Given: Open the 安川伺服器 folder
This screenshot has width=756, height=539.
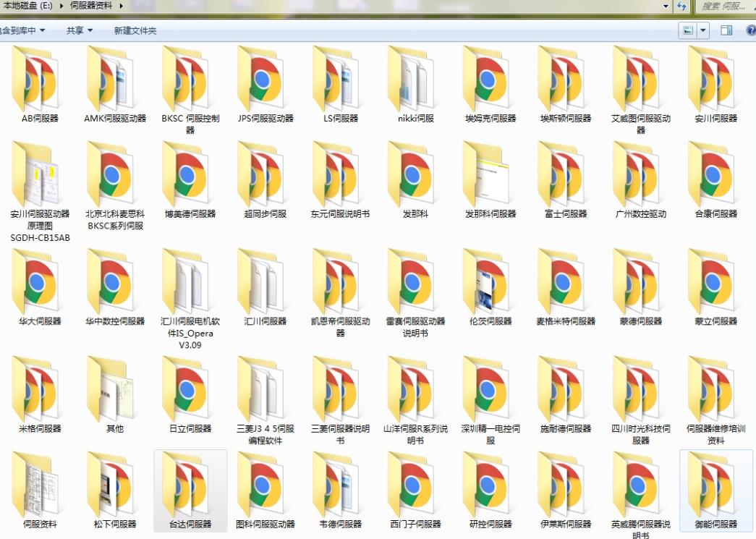Looking at the screenshot, I should 715,80.
